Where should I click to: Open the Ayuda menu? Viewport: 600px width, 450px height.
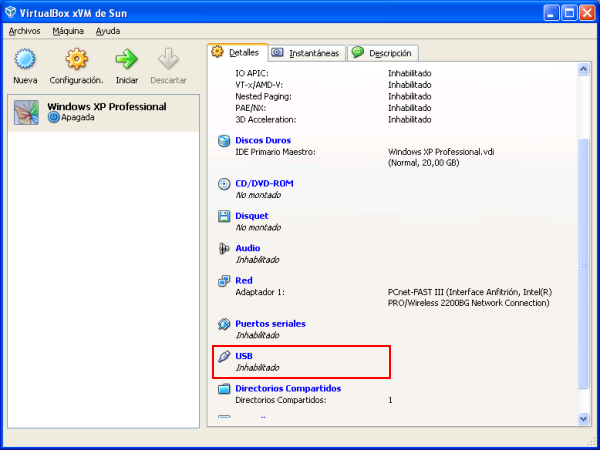click(107, 31)
